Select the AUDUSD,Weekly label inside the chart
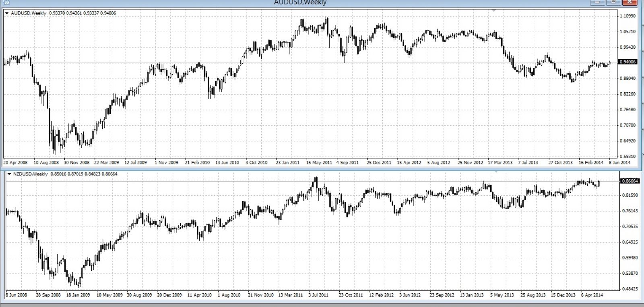 pyautogui.click(x=29, y=13)
